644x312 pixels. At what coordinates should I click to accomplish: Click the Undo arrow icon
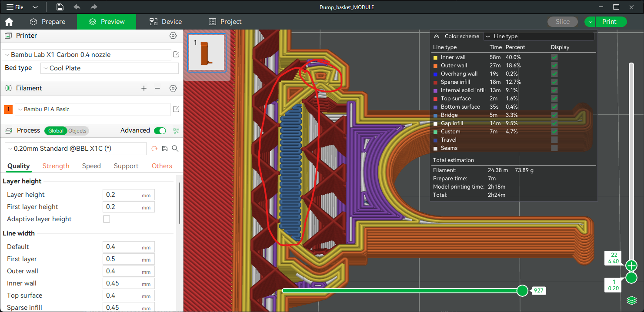(x=77, y=7)
